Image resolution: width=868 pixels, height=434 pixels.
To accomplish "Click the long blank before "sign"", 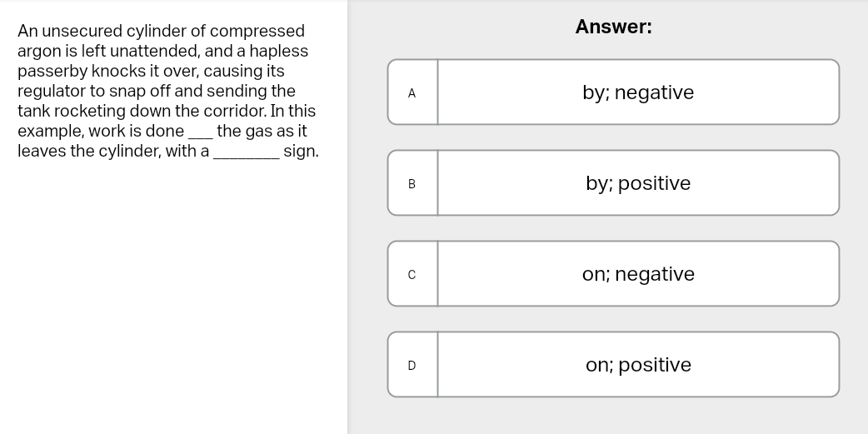I will coord(247,153).
